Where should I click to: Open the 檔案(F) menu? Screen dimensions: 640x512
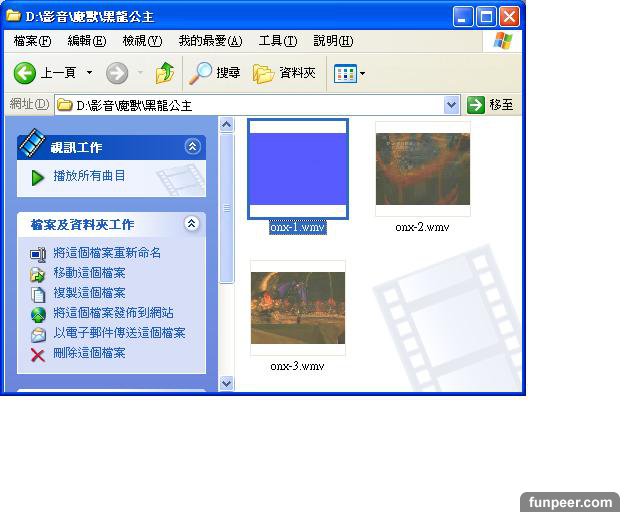32,41
